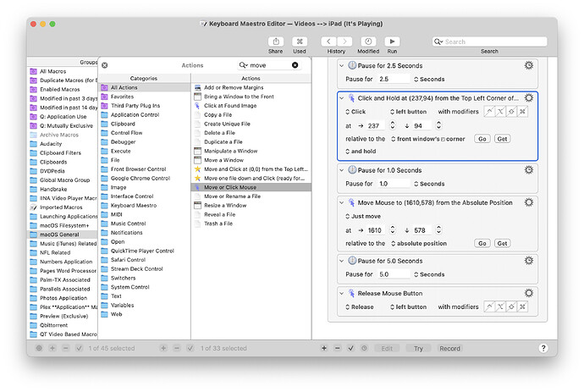Toggle Command modifier in Click and Hold action
The image size is (584, 392).
point(522,112)
